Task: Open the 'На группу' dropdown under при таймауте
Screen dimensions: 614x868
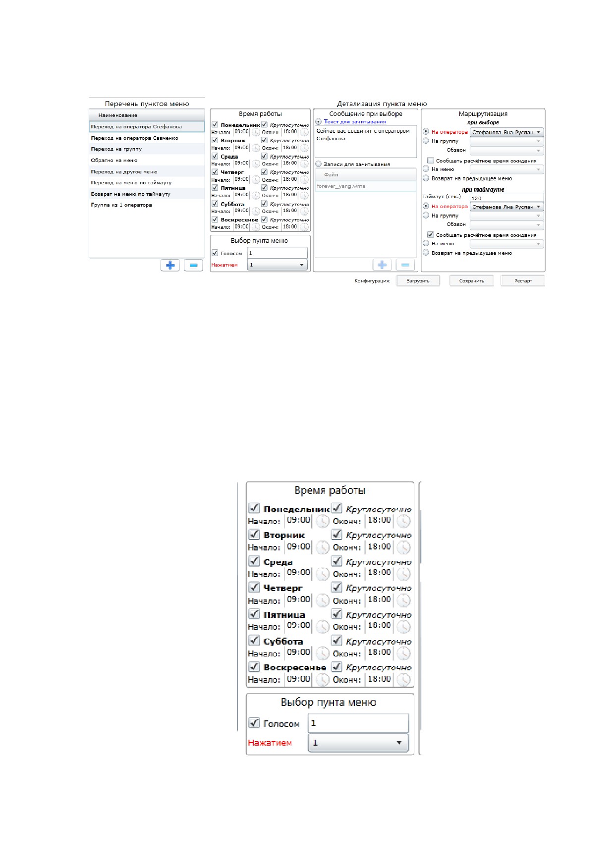Action: 507,216
